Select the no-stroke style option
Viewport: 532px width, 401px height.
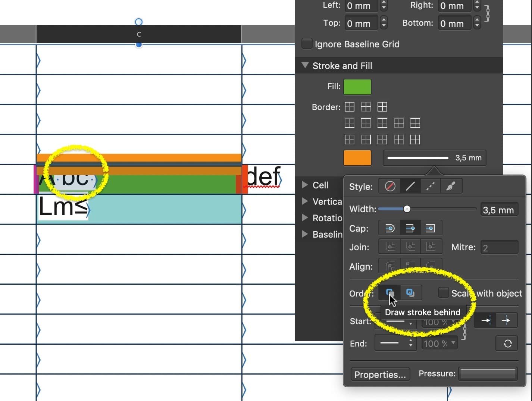click(x=389, y=186)
